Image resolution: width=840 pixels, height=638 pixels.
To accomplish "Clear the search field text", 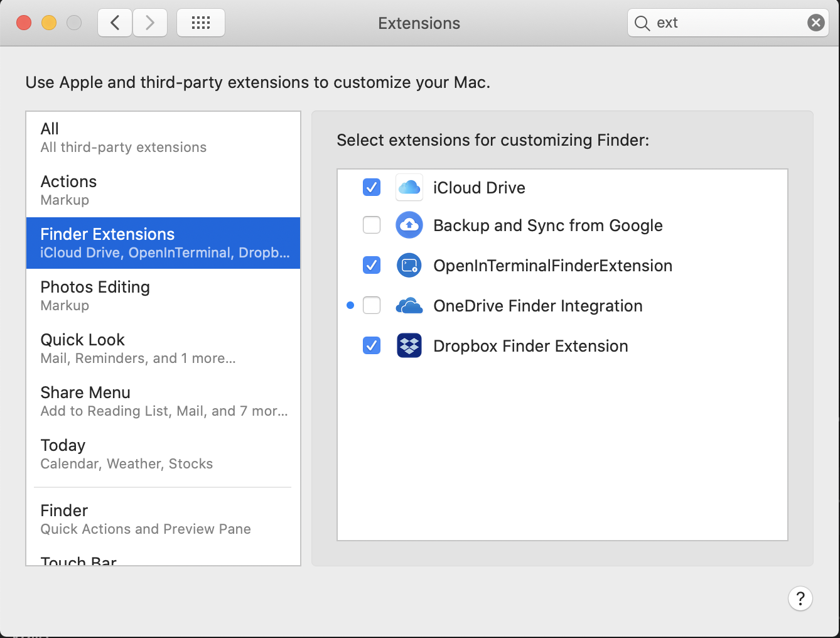I will click(x=816, y=22).
